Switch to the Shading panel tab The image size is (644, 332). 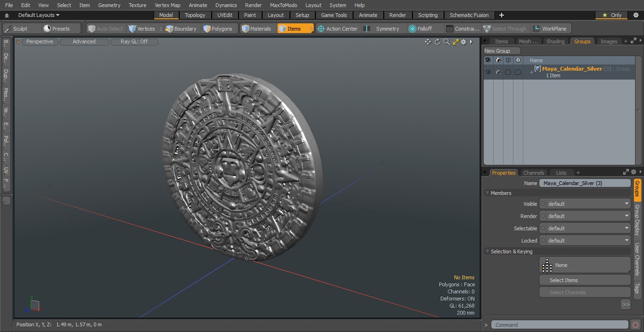(555, 41)
